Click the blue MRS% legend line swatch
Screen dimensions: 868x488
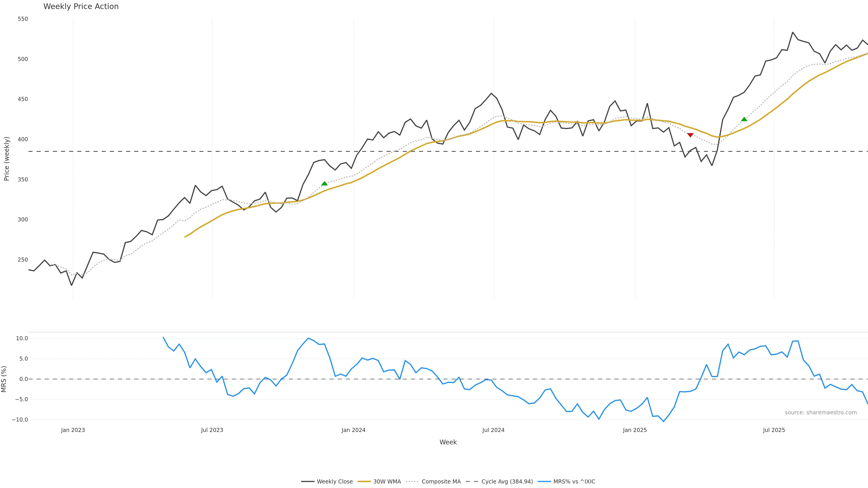pyautogui.click(x=544, y=482)
